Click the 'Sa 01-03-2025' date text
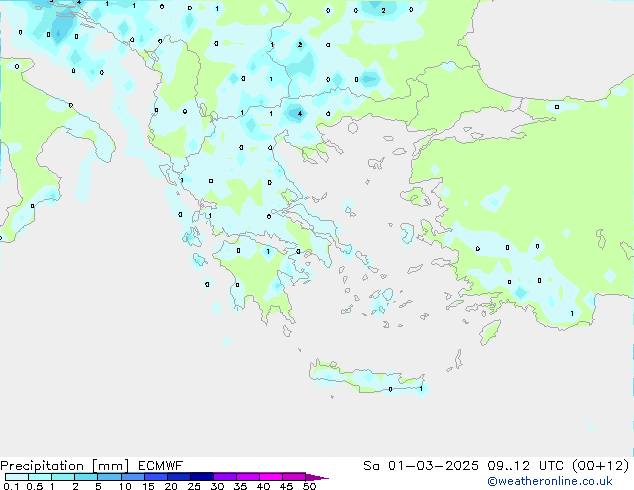 [421, 466]
